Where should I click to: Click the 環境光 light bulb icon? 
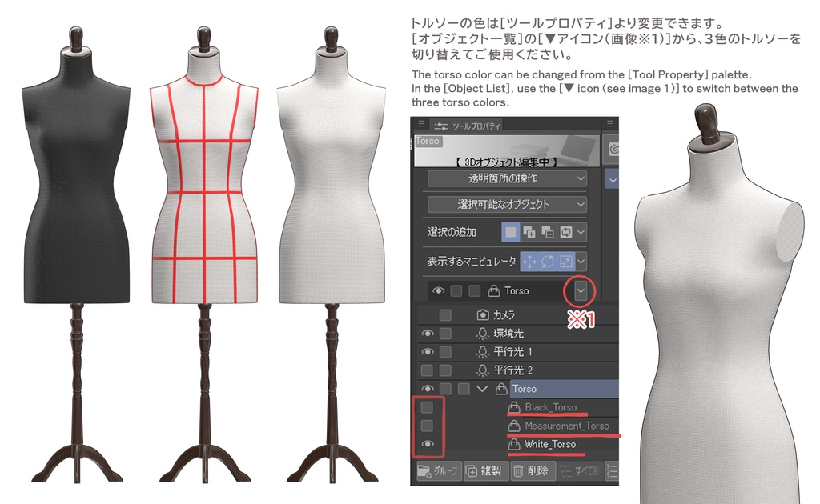483,334
